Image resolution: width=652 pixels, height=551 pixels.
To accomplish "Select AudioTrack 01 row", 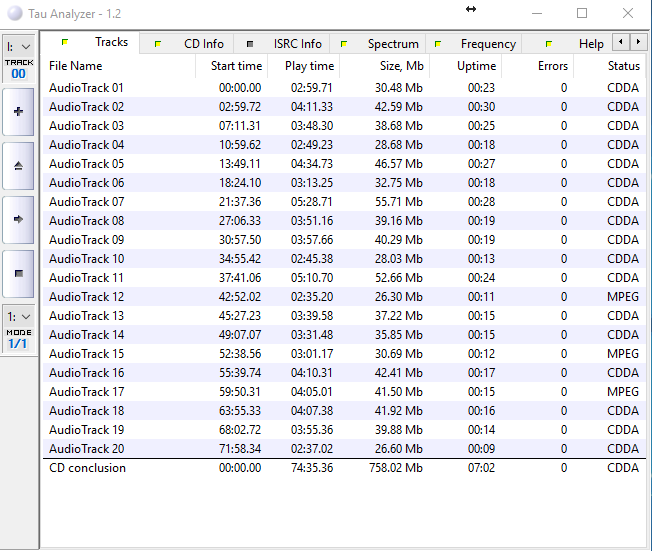I will tap(344, 88).
